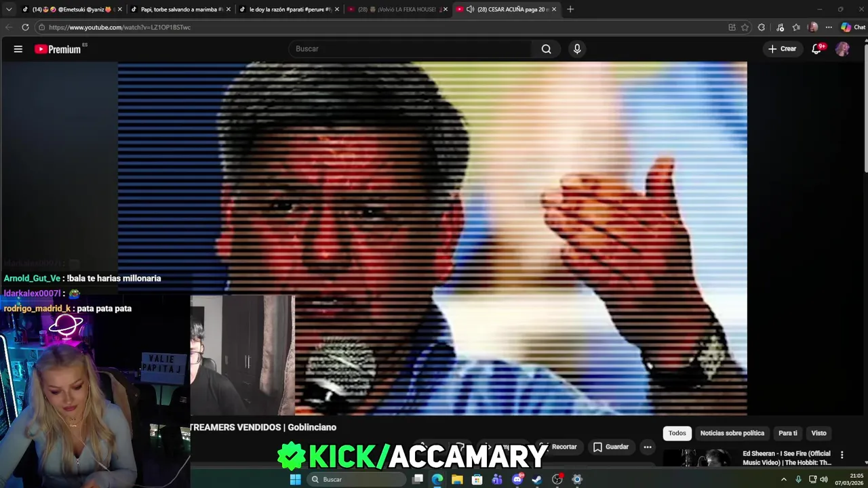Click the YouTube search magnifier button
This screenshot has width=868, height=488.
point(546,49)
